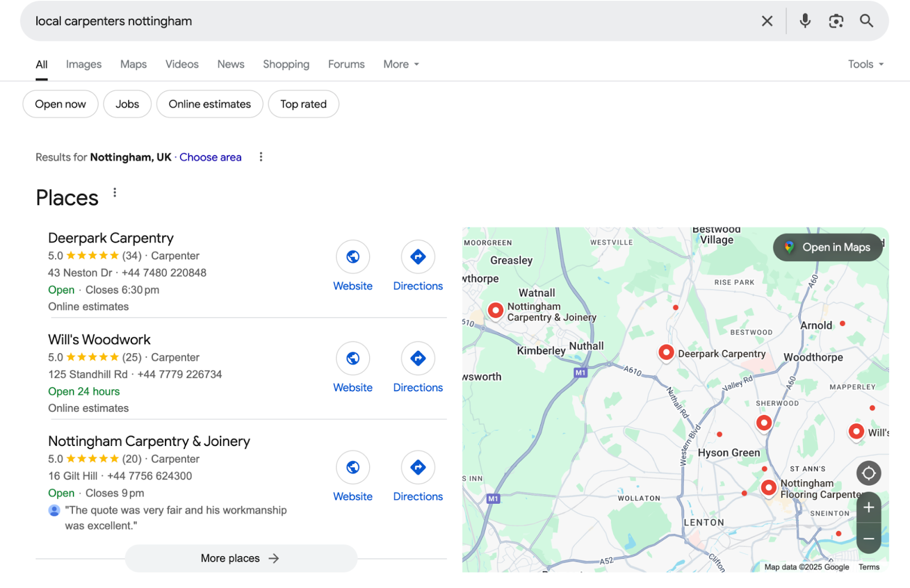Click the More places button
The image size is (910, 588).
241,558
